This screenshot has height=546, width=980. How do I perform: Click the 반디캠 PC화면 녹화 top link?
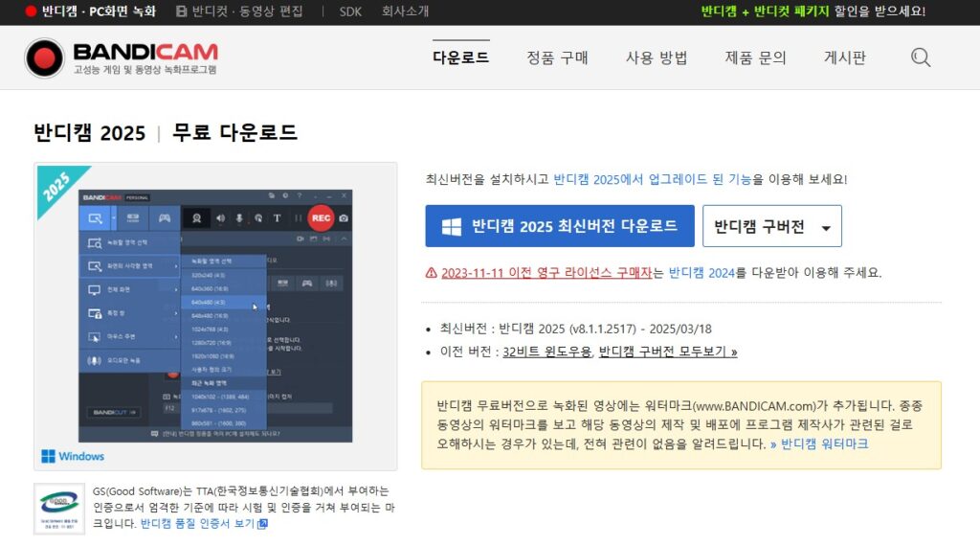click(x=99, y=11)
